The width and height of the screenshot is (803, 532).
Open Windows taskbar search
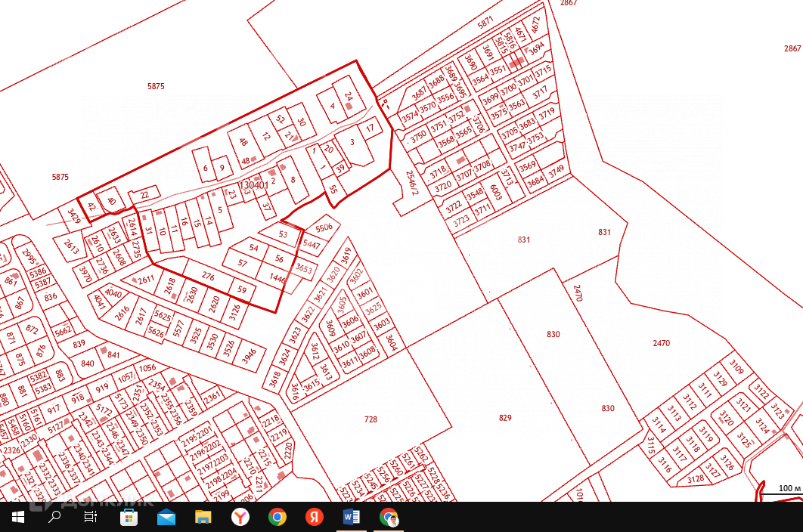[54, 517]
